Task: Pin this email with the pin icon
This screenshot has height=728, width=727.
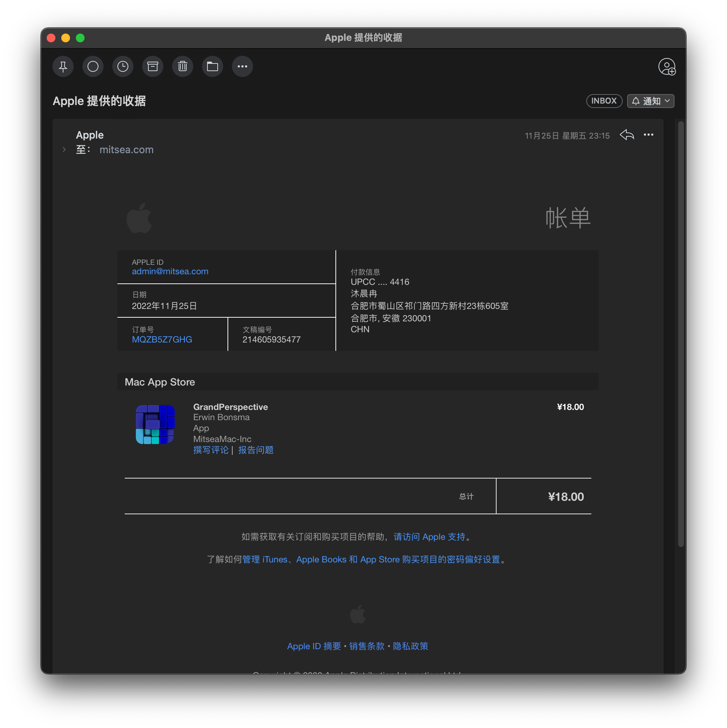Action: [x=63, y=67]
